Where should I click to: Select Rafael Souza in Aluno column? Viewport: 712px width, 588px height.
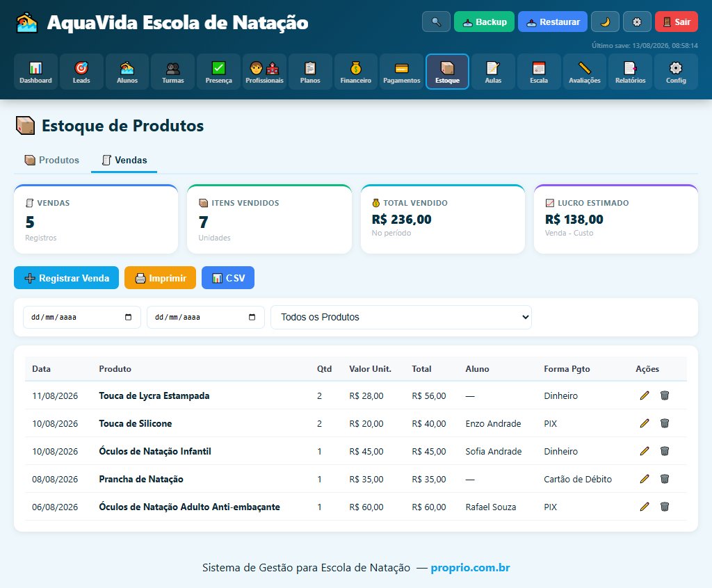(x=491, y=507)
